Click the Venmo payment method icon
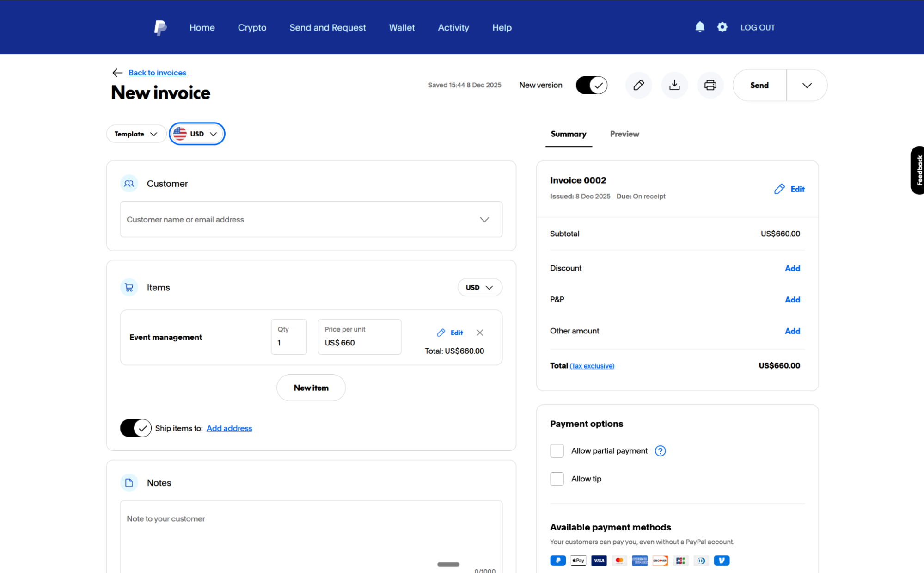924x573 pixels. click(722, 560)
